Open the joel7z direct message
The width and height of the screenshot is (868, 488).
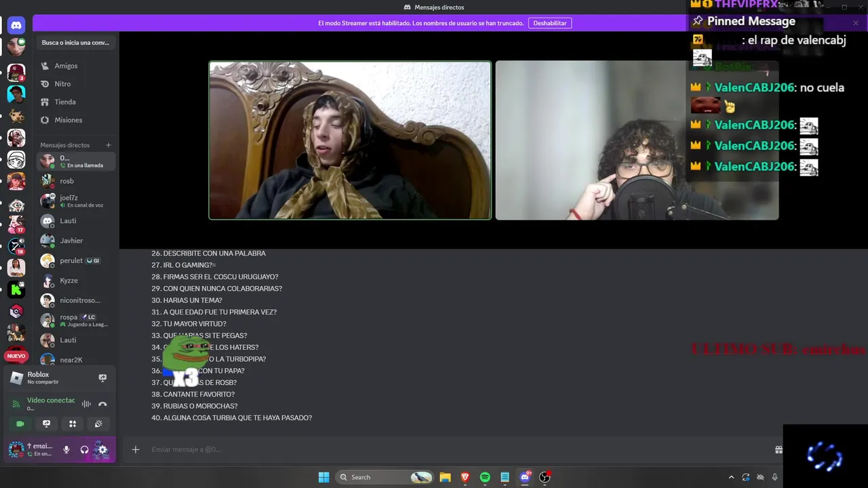[x=75, y=201]
